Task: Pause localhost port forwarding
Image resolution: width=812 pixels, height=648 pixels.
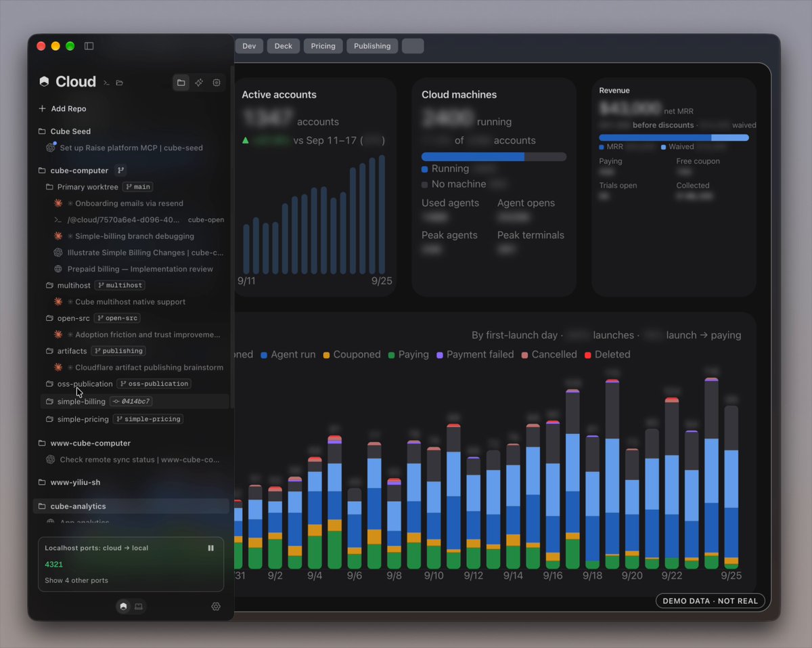Action: pos(211,548)
